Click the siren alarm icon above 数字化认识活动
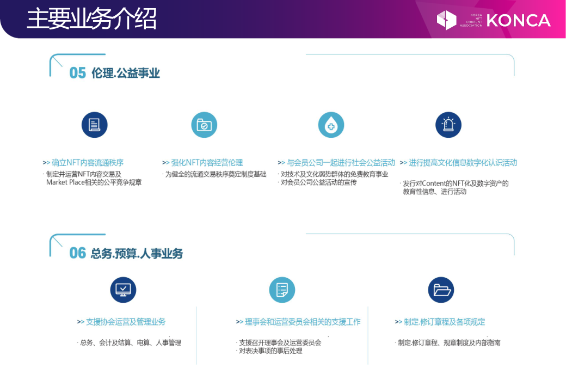The height and width of the screenshot is (392, 566). point(448,125)
